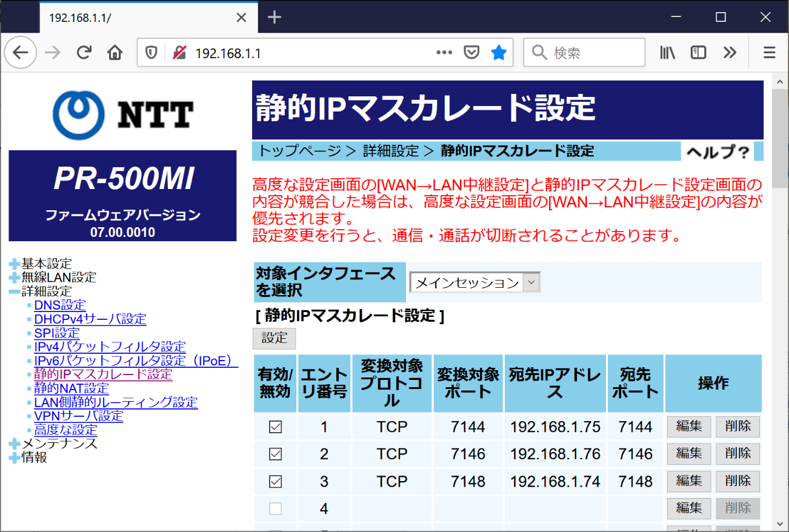Viewport: 789px width, 532px height.
Task: Open a new browser tab
Action: [275, 18]
